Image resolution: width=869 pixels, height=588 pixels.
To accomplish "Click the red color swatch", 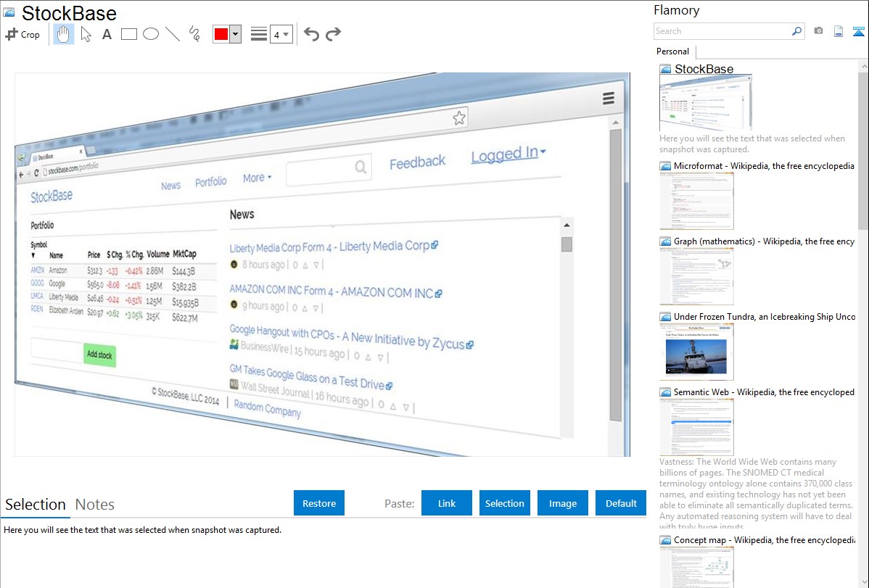I will 221,34.
